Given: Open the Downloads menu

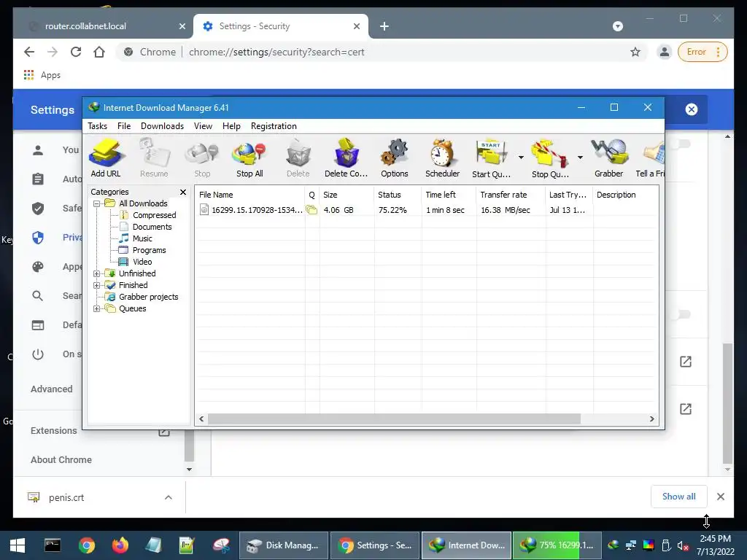Looking at the screenshot, I should click(162, 126).
